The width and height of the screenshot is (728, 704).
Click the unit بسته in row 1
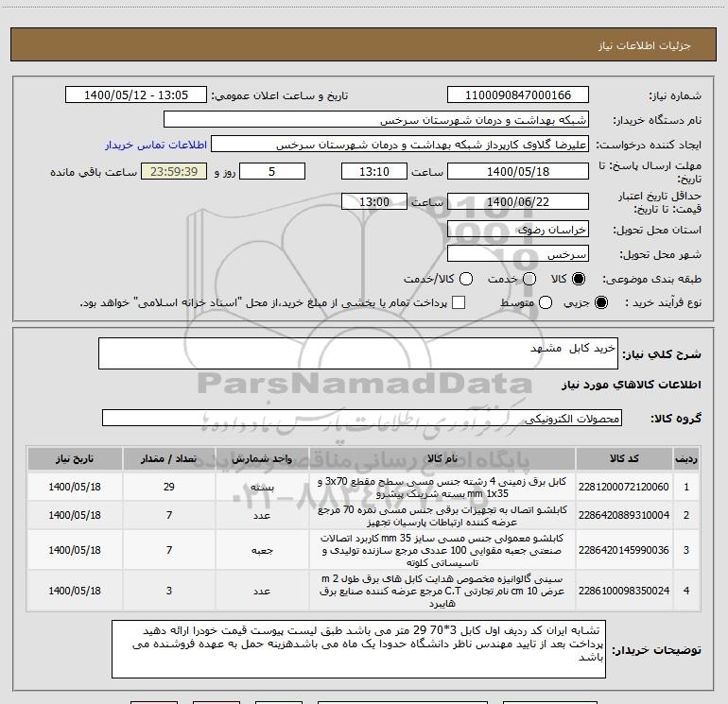[x=262, y=488]
